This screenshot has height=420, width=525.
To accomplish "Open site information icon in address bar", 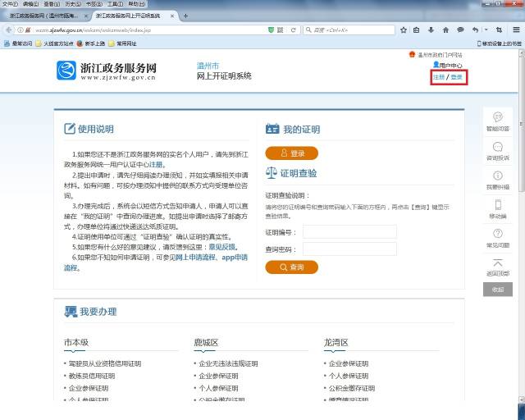I will (21, 30).
